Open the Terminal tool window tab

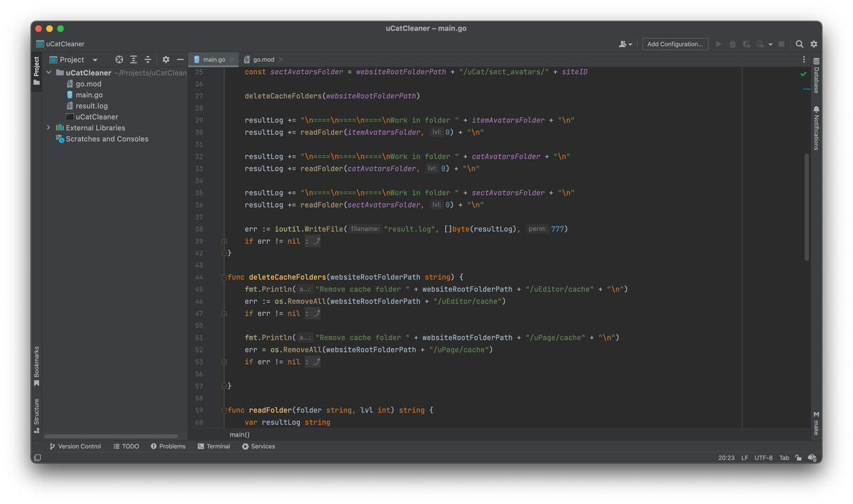(214, 446)
